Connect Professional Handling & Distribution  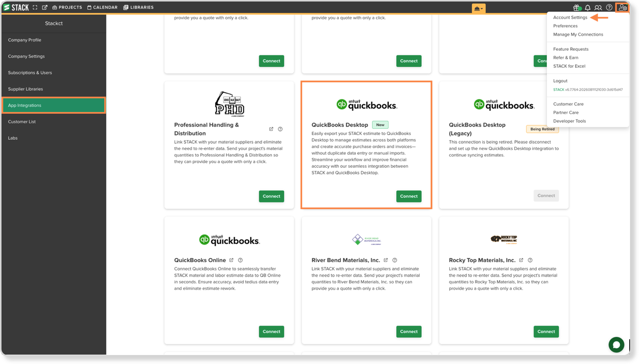pos(271,196)
